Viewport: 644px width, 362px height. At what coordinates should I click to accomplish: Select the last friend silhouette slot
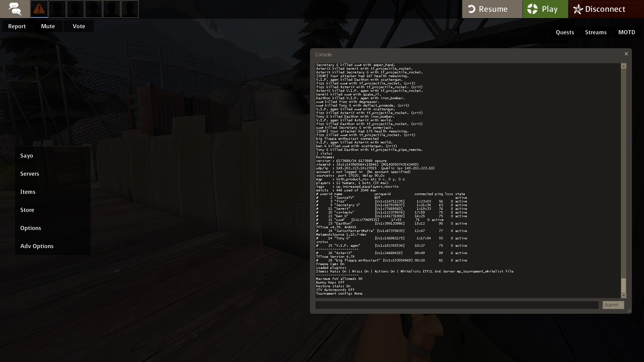(129, 9)
